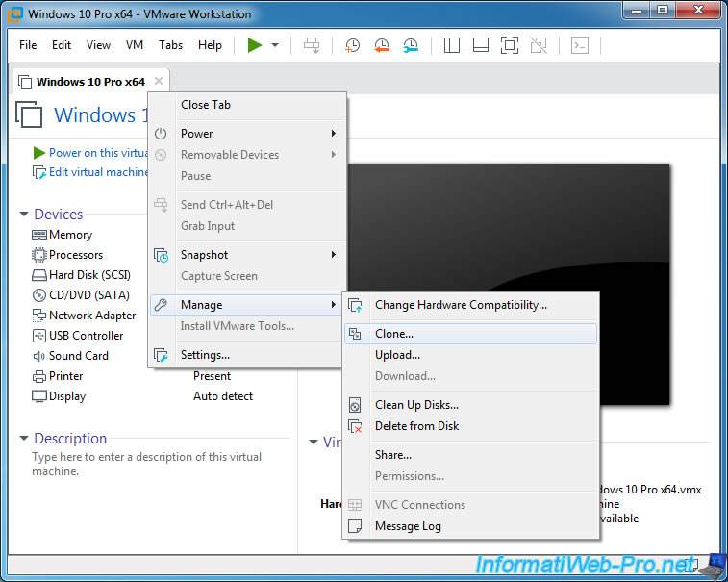Click the Manage submenu arrow

pyautogui.click(x=334, y=305)
